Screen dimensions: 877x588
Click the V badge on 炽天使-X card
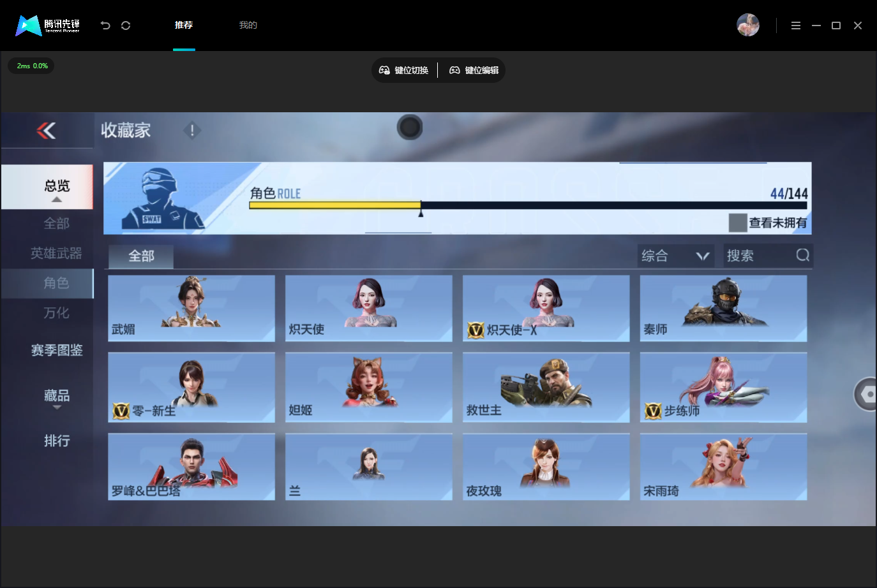tap(476, 330)
